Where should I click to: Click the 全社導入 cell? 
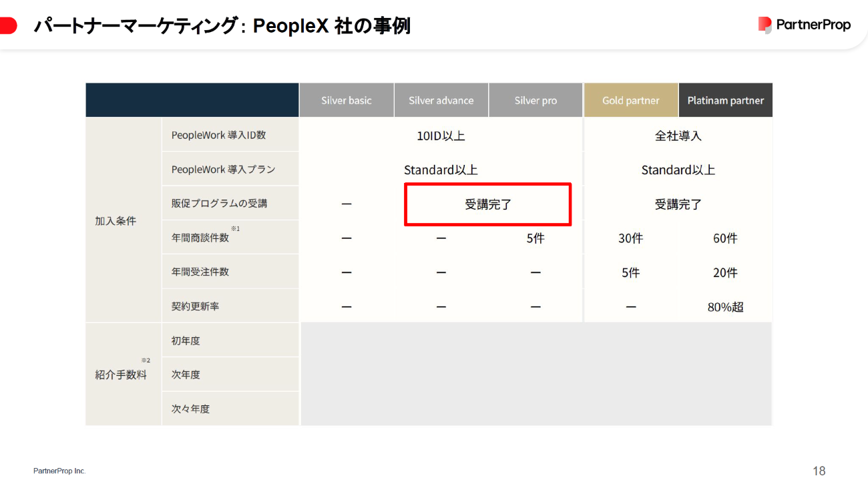(x=678, y=136)
